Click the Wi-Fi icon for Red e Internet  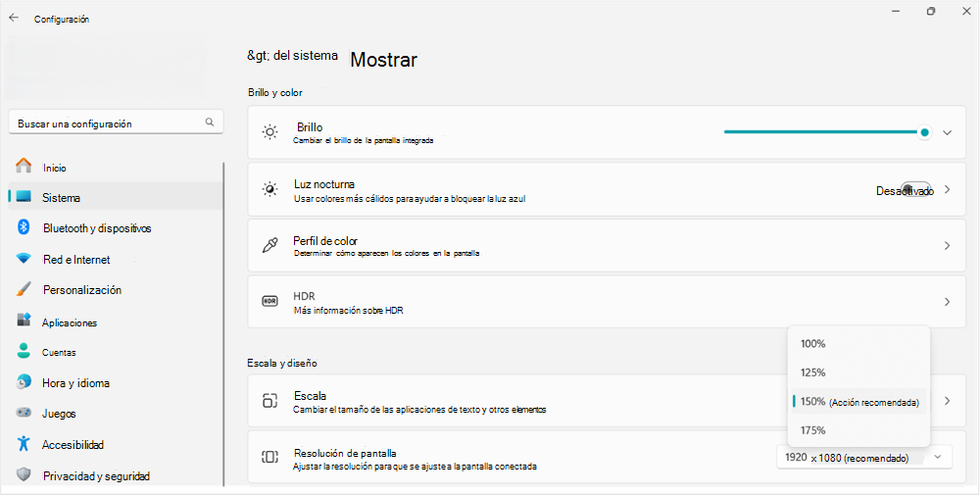pos(24,258)
